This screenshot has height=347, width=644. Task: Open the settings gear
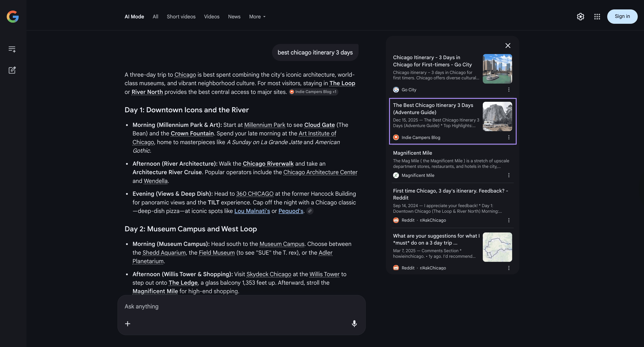point(580,17)
